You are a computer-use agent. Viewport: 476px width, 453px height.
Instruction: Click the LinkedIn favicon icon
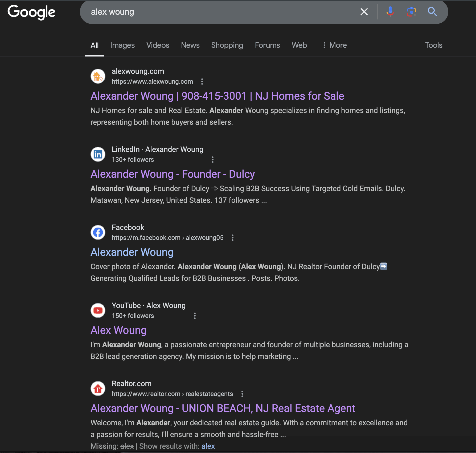[98, 154]
